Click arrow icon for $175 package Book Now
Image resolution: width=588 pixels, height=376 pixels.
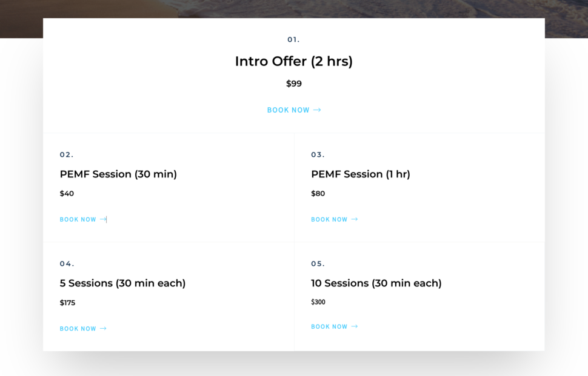tap(103, 329)
